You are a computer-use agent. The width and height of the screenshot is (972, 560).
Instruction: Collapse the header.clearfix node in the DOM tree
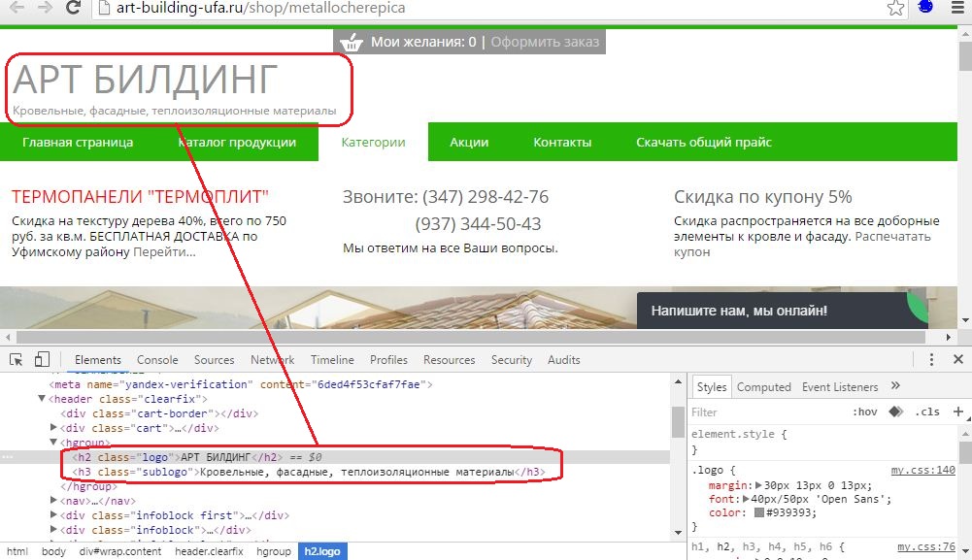[42, 398]
